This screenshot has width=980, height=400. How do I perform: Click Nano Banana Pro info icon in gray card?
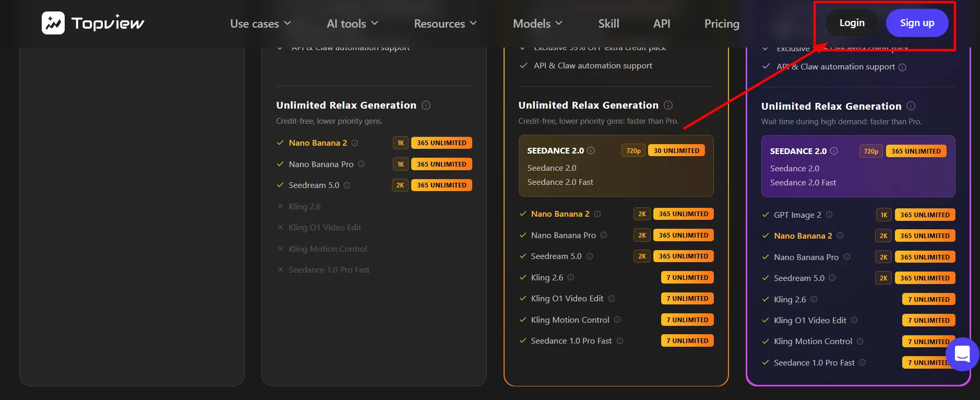pyautogui.click(x=362, y=164)
